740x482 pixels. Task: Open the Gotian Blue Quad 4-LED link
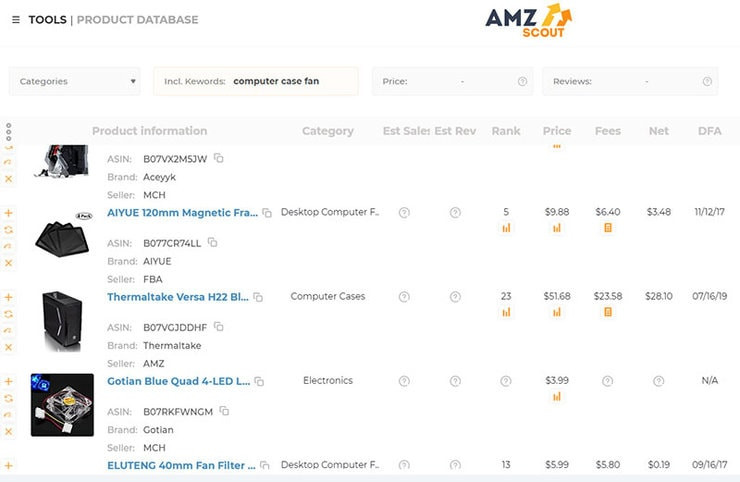coord(178,381)
